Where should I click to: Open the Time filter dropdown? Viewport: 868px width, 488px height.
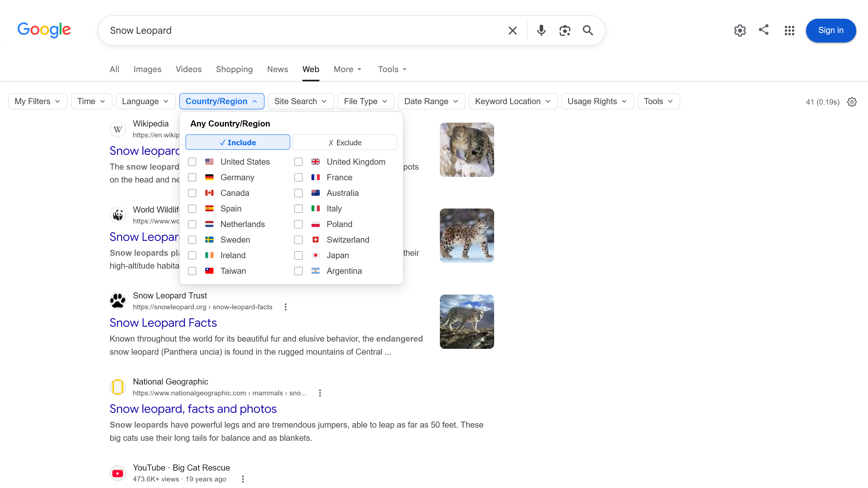91,101
